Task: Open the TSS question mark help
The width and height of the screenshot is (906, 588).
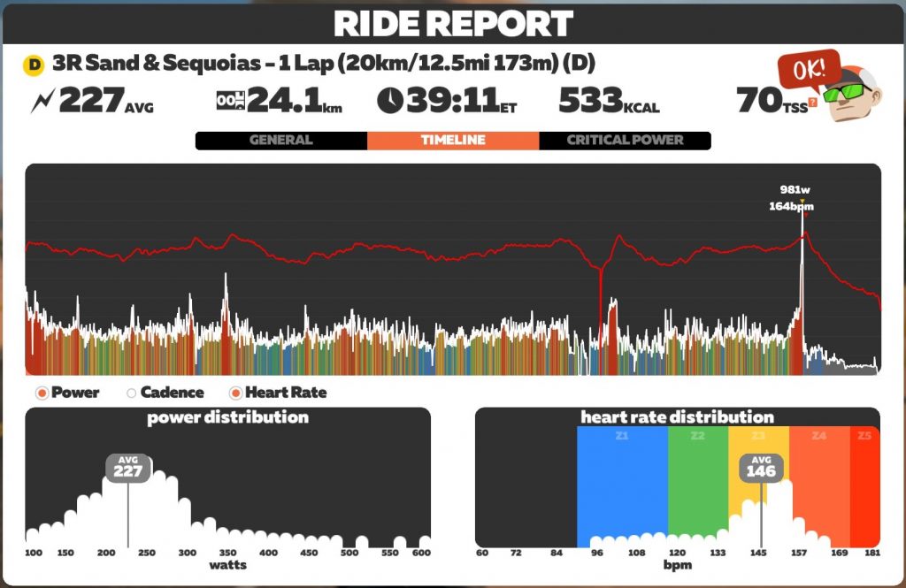Action: coord(813,103)
